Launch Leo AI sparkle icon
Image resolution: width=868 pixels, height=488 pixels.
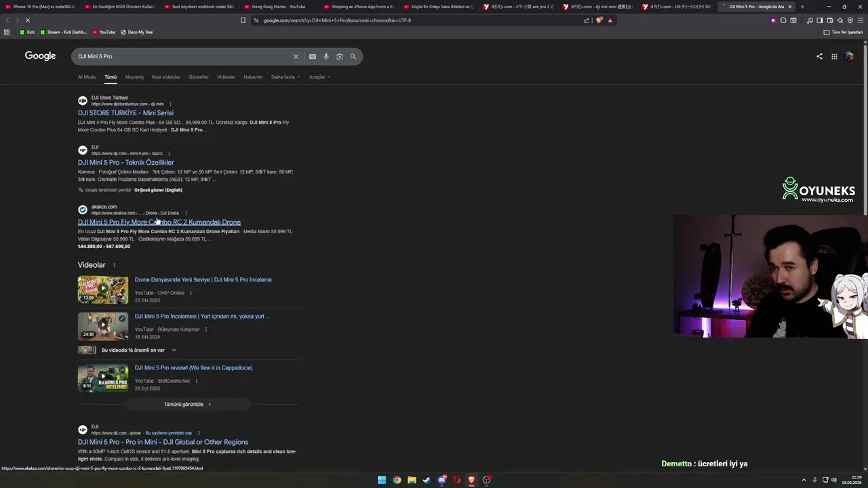coord(840,20)
